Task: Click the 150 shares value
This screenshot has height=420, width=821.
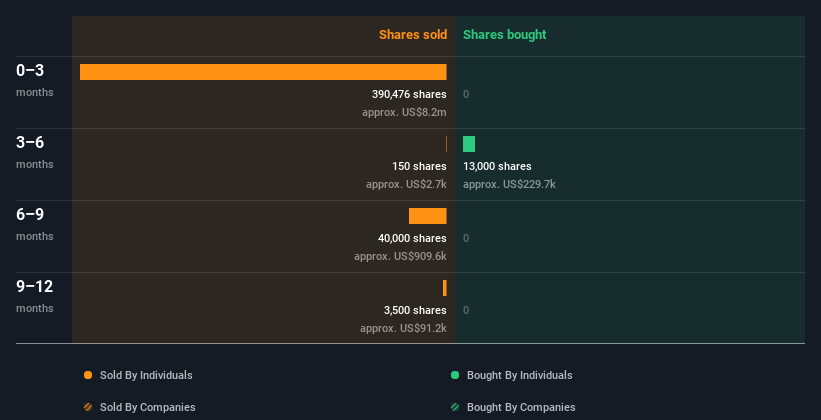Action: point(419,167)
